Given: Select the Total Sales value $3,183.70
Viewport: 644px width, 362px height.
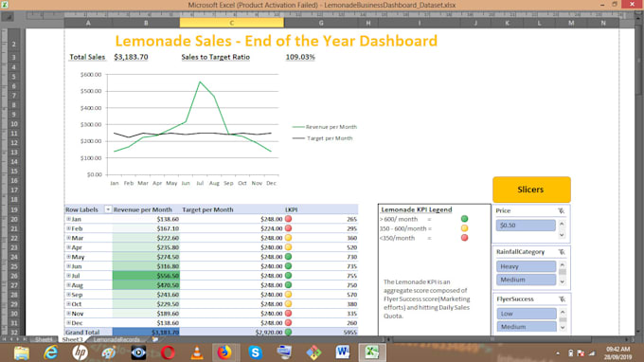Looking at the screenshot, I should click(x=131, y=57).
